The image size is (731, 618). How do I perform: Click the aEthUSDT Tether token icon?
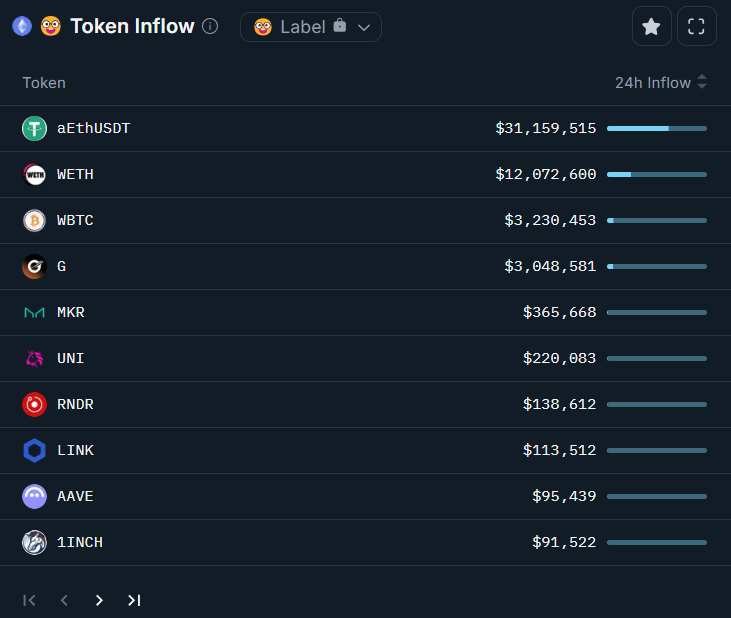(34, 129)
